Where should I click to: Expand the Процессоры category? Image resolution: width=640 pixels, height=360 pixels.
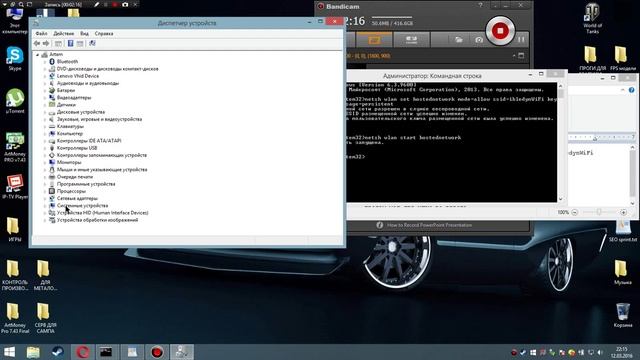(44, 191)
